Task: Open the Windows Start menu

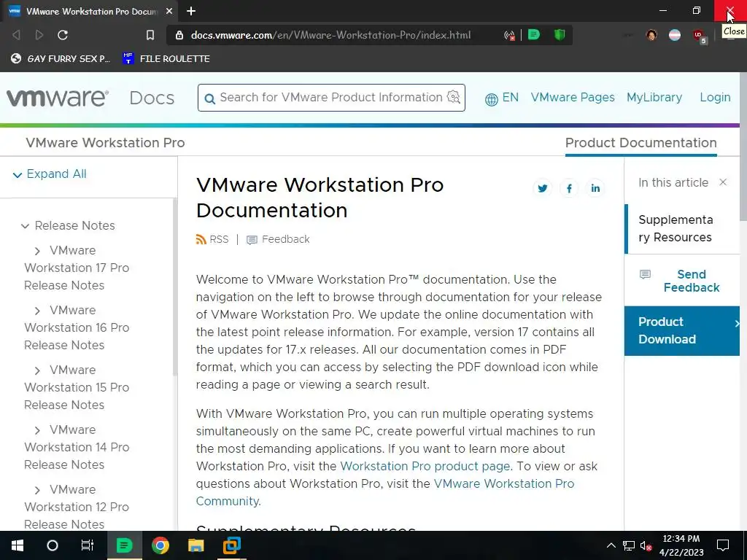Action: coord(18,545)
